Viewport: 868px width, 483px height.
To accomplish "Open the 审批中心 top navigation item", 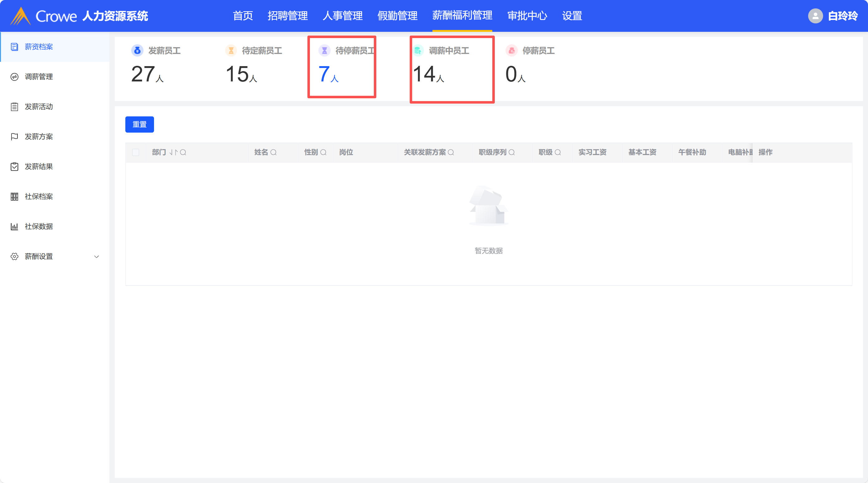I will click(x=527, y=16).
